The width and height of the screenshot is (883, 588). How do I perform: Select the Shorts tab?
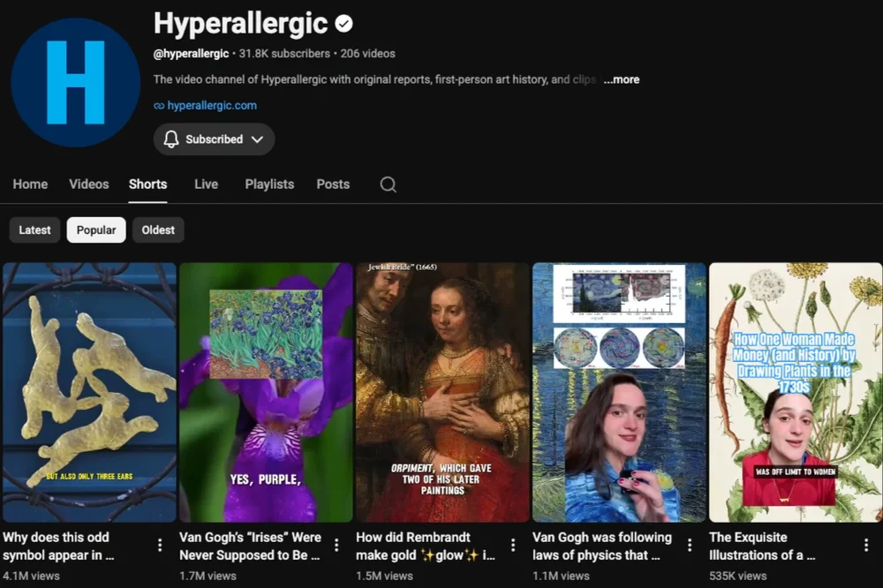click(x=148, y=185)
